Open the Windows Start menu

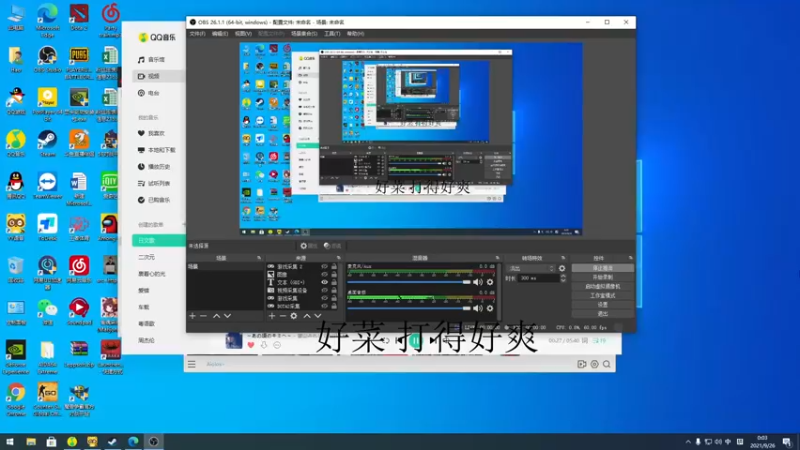point(10,441)
